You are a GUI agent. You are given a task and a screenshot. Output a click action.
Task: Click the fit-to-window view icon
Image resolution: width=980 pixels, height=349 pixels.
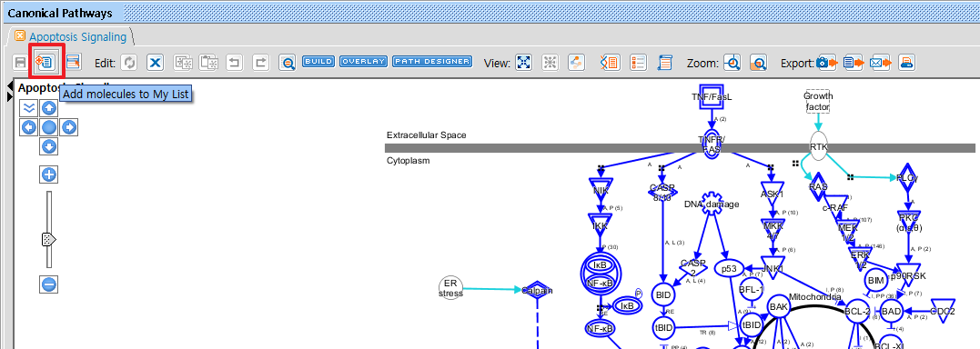click(x=524, y=63)
